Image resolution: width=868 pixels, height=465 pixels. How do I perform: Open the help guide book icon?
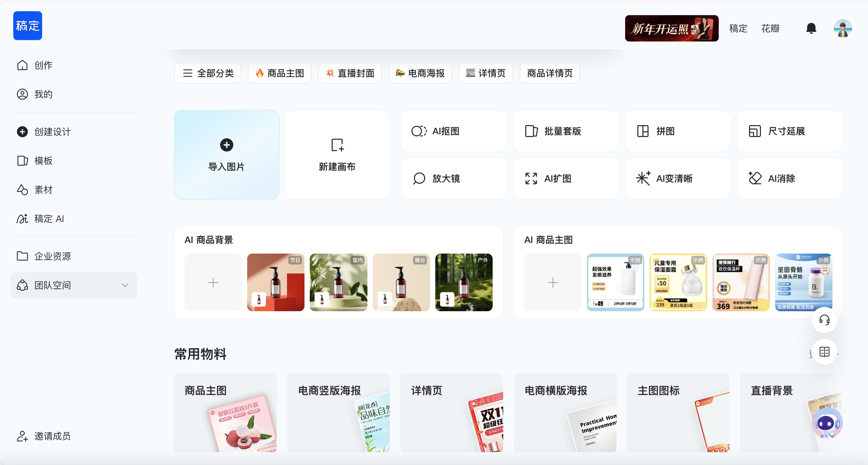[x=824, y=352]
